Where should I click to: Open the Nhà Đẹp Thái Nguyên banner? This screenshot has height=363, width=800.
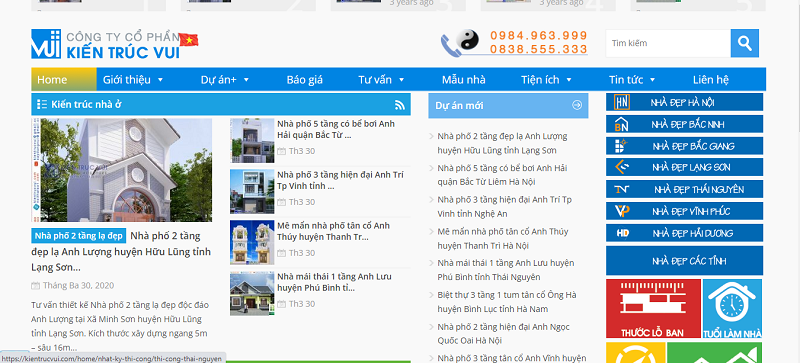pos(684,189)
